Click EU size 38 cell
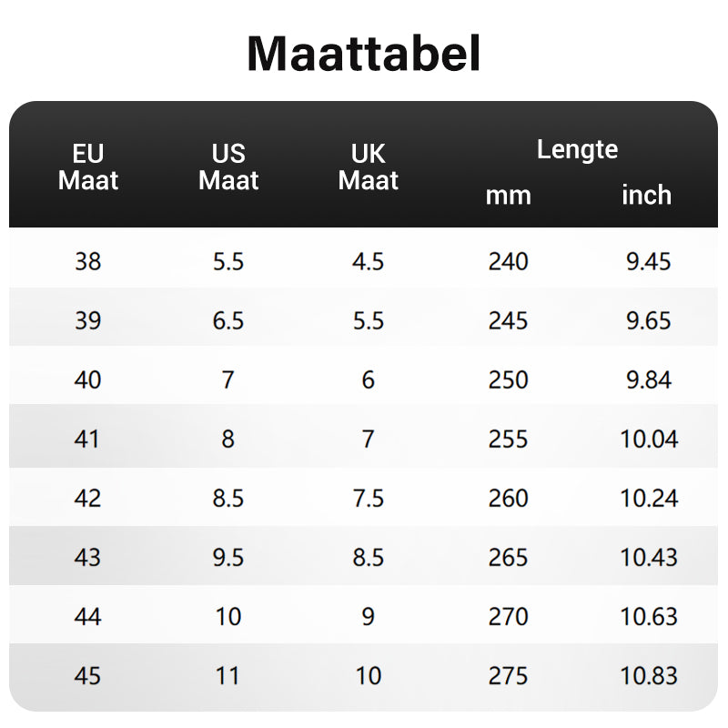 click(88, 262)
